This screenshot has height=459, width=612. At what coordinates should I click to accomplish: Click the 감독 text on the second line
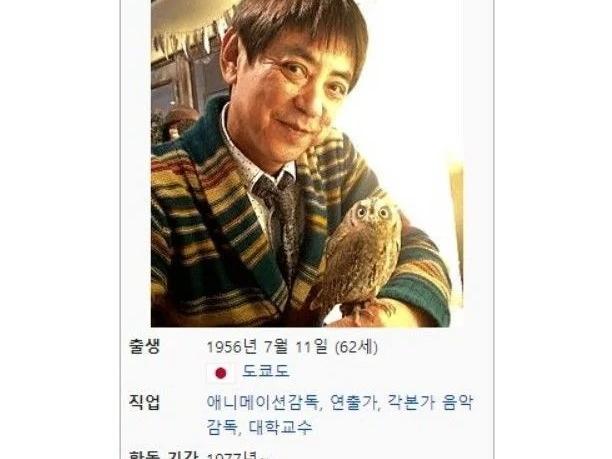pyautogui.click(x=222, y=427)
